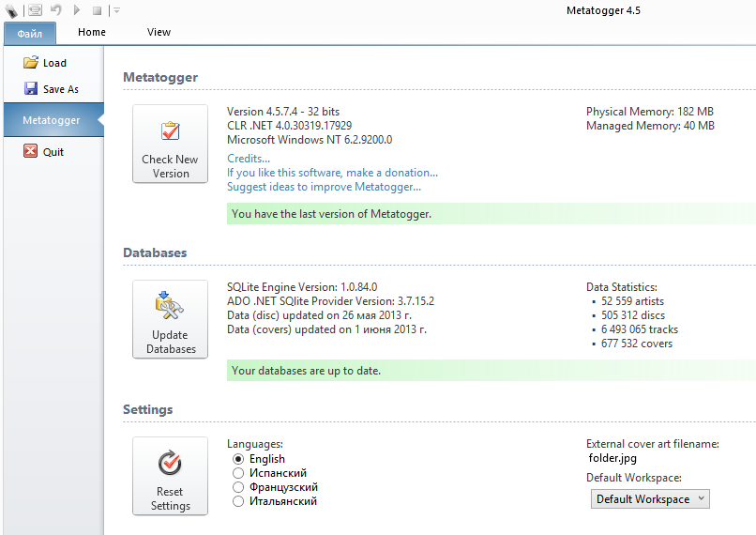Click the Load folder icon

(31, 63)
